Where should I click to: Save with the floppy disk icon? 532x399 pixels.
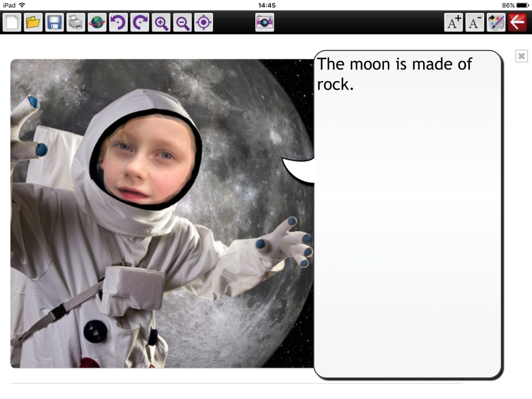(54, 23)
